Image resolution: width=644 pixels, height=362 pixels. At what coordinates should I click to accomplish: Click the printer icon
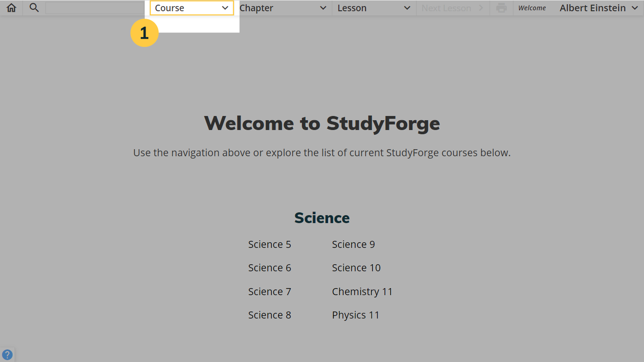tap(501, 7)
